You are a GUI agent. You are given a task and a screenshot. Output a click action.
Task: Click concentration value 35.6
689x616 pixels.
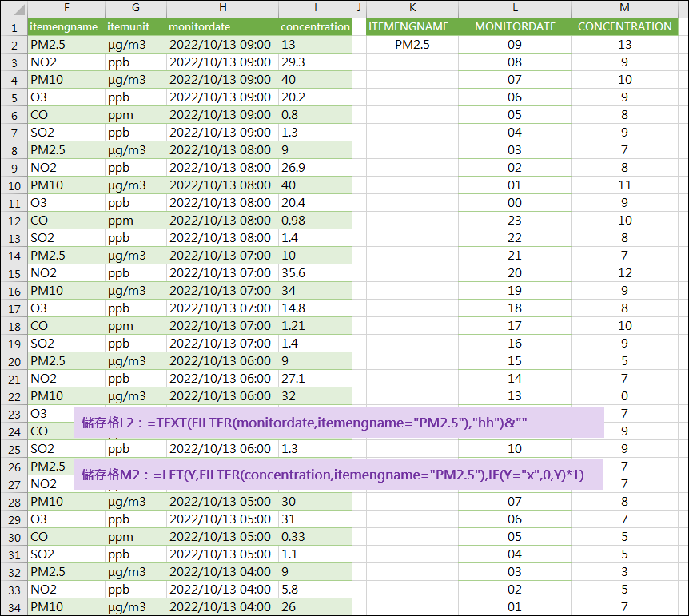tap(316, 273)
